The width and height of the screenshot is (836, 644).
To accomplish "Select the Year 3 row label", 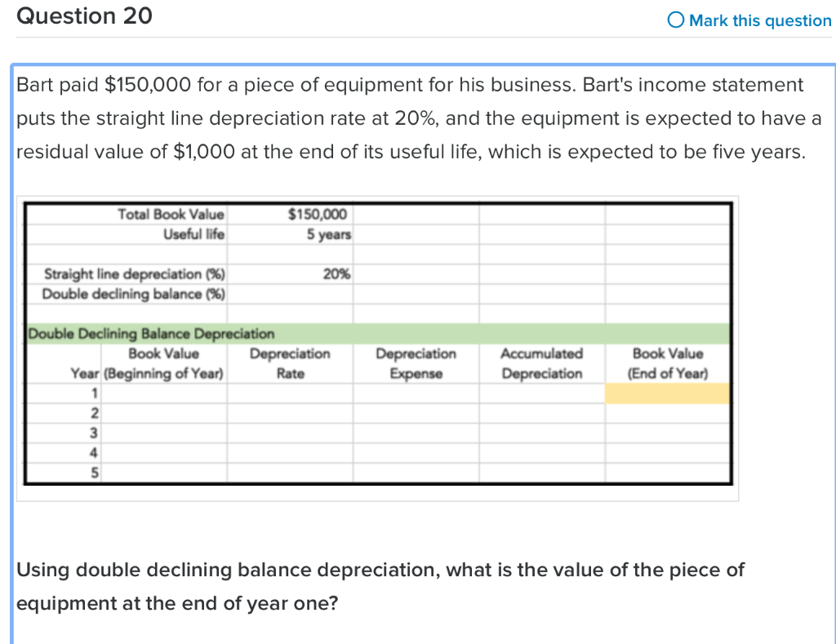I will [94, 433].
